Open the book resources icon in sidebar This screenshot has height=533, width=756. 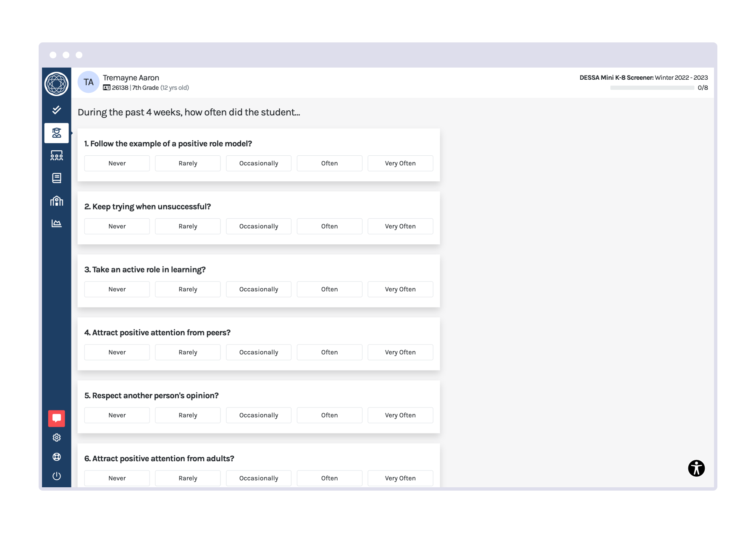click(x=56, y=178)
